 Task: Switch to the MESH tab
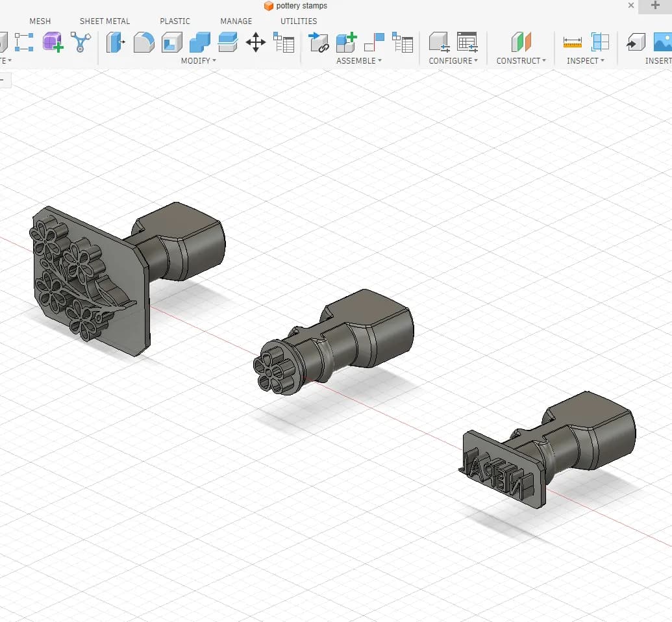pos(40,21)
